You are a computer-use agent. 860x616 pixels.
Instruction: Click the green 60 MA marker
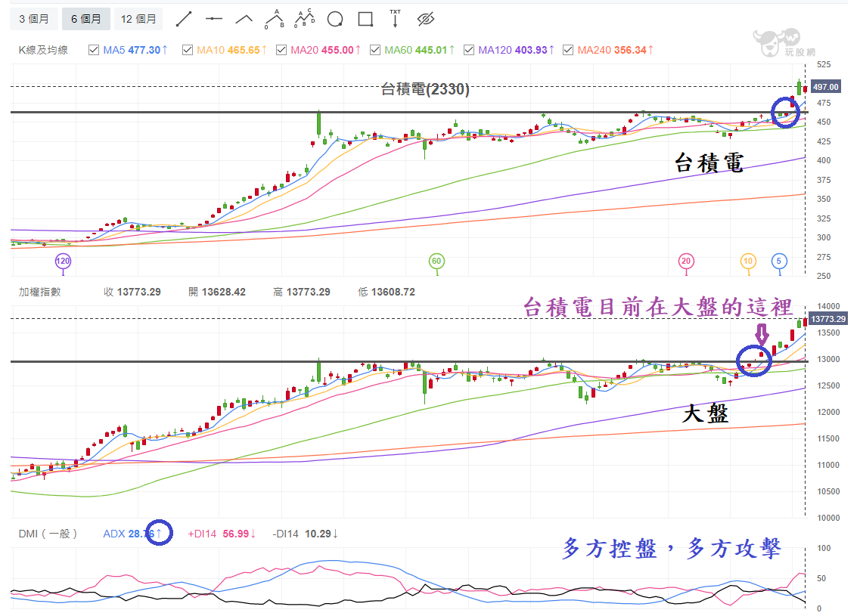pos(436,262)
